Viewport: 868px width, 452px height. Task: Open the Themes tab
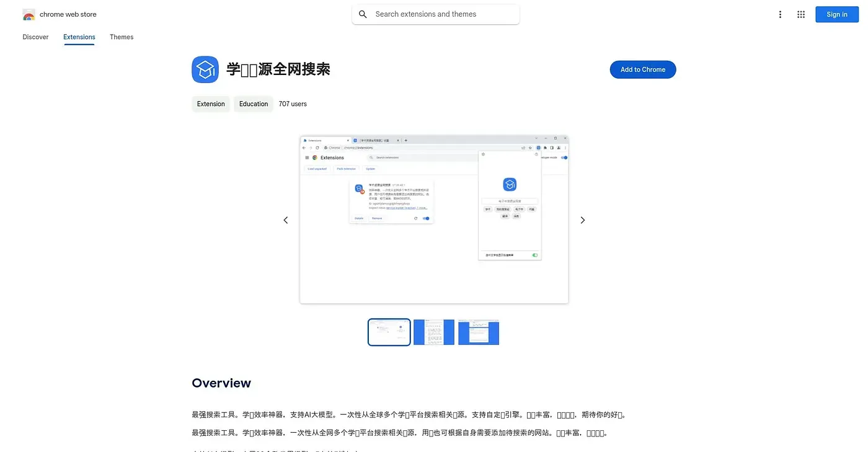click(122, 37)
